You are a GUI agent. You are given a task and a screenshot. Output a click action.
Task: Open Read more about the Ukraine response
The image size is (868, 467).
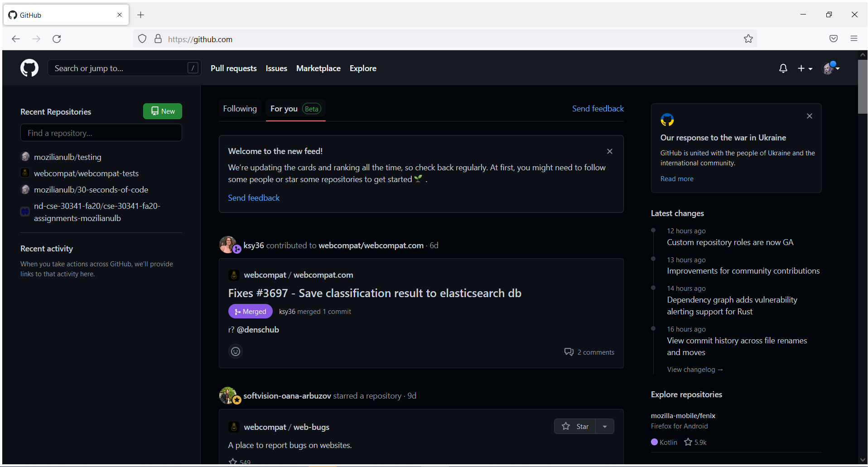point(676,178)
